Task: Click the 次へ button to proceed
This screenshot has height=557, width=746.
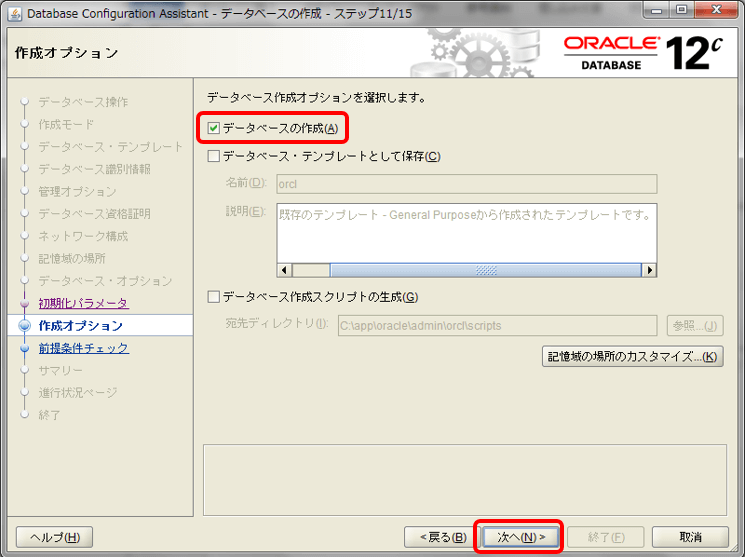Action: (521, 537)
